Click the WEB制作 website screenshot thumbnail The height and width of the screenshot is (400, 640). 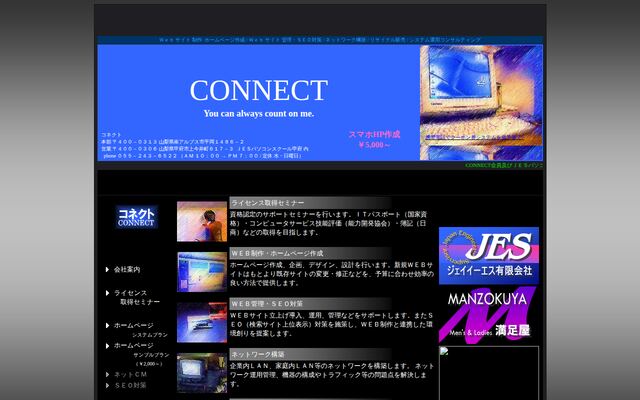(x=202, y=272)
